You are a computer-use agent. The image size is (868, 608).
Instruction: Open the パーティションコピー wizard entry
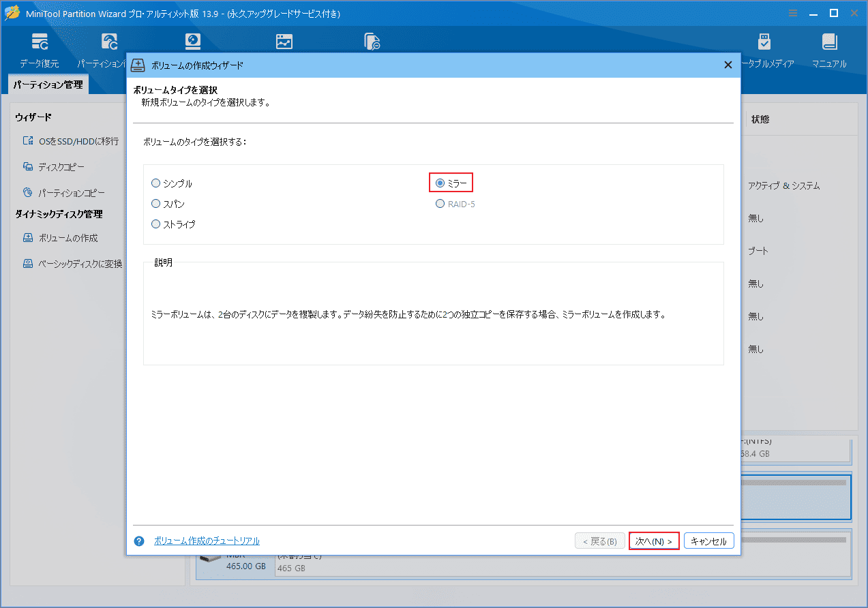[72, 193]
